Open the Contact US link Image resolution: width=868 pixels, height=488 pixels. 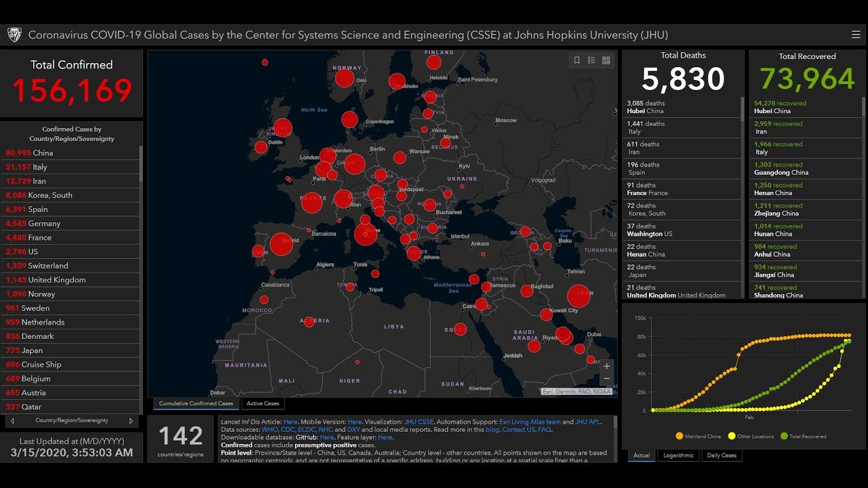pos(519,429)
